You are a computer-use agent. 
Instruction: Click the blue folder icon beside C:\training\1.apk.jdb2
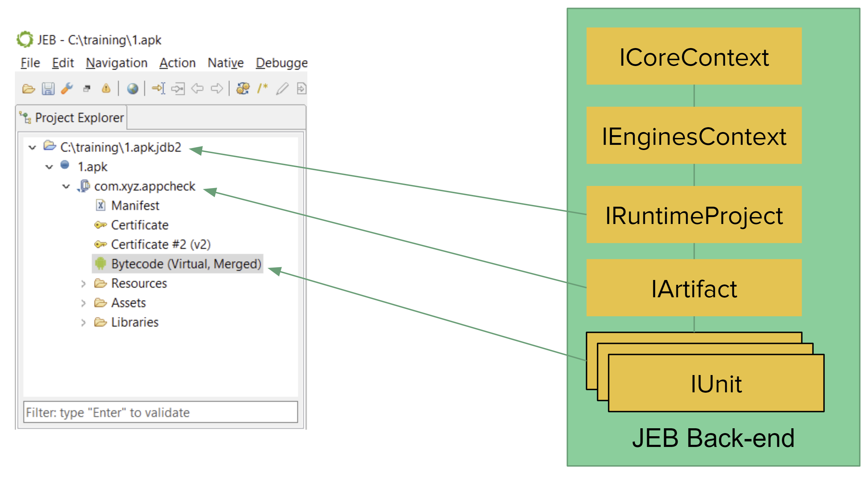(x=50, y=146)
